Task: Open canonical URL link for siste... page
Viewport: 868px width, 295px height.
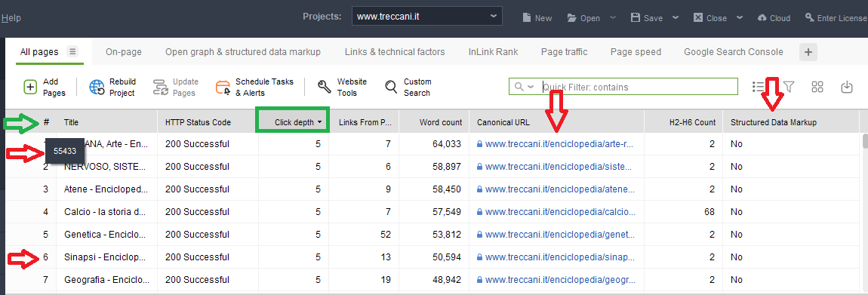Action: (559, 167)
